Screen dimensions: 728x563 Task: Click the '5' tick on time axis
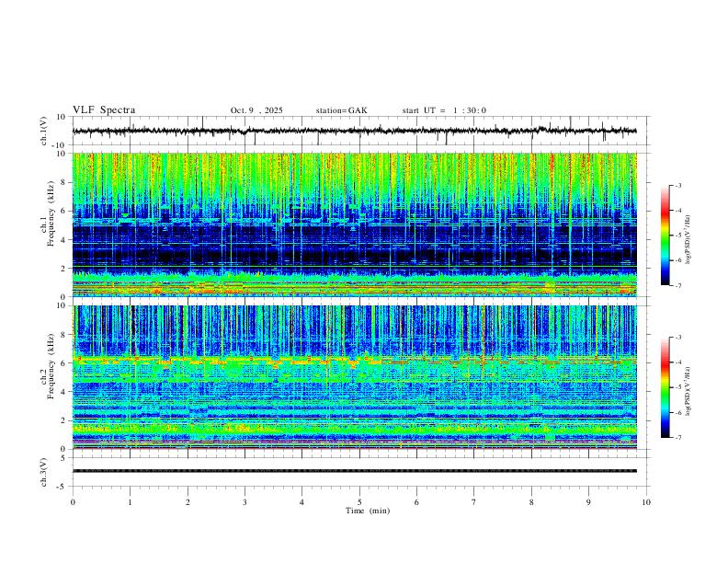(x=359, y=502)
